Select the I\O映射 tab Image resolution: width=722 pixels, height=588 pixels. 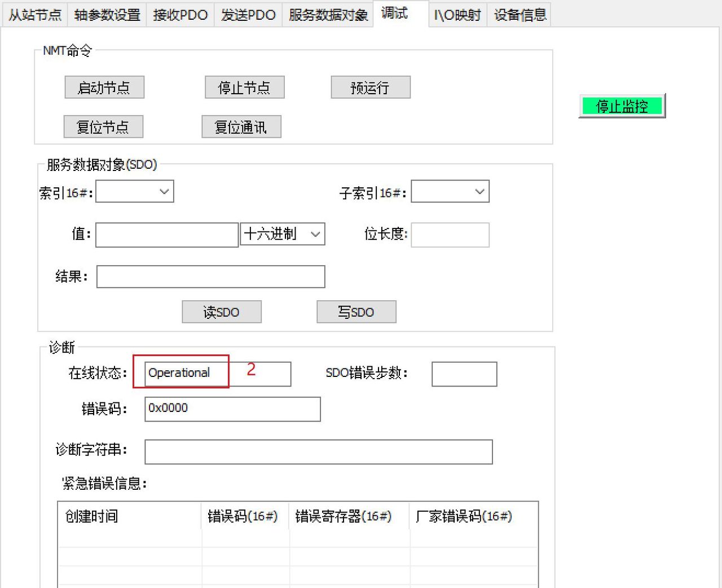pos(457,15)
